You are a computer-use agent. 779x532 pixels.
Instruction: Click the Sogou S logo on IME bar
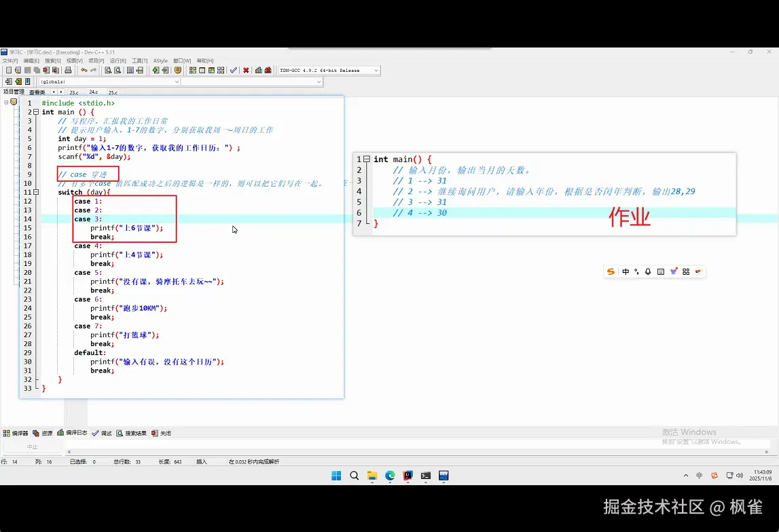611,271
